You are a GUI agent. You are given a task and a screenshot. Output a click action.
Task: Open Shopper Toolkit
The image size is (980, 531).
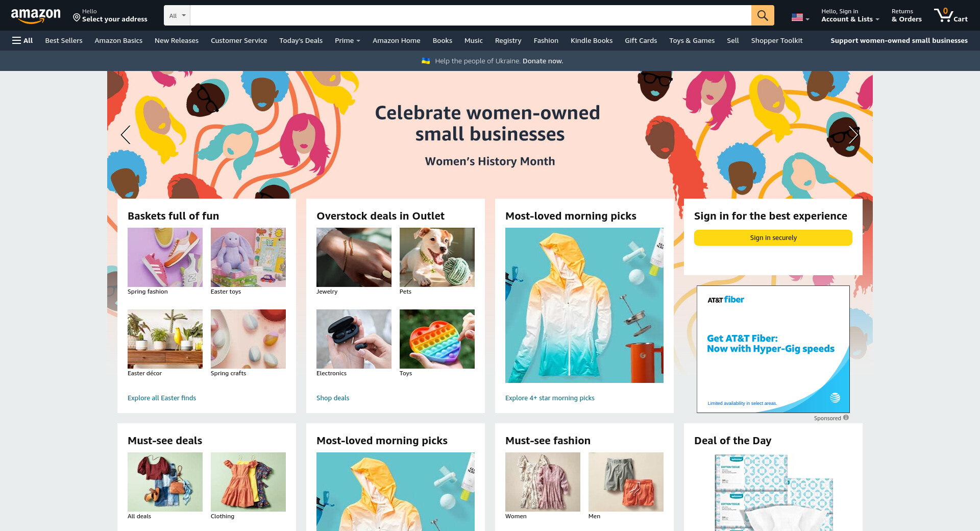[777, 40]
